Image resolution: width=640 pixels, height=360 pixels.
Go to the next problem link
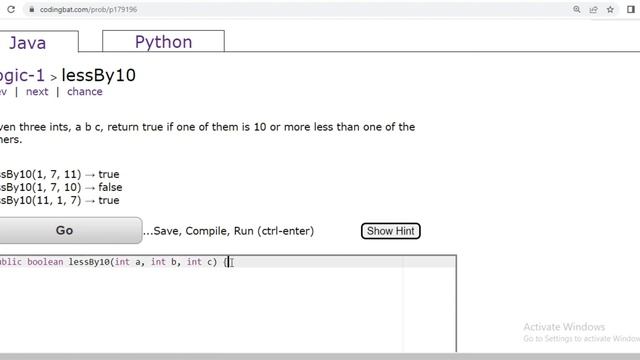(37, 92)
